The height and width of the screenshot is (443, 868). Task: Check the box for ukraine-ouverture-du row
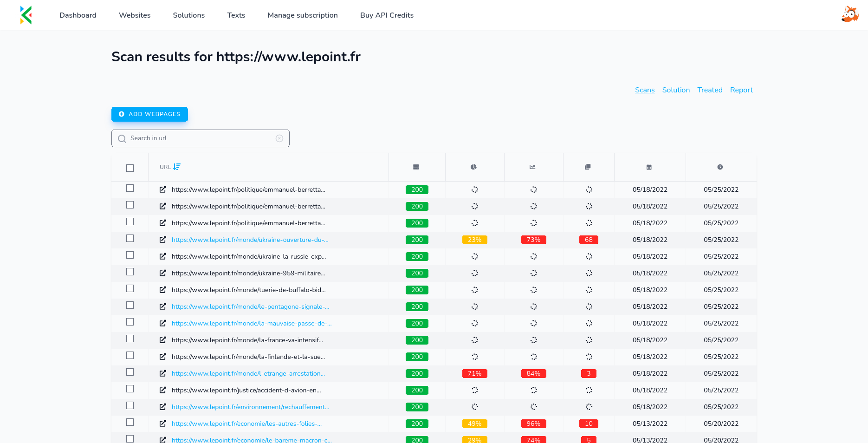[x=130, y=238]
